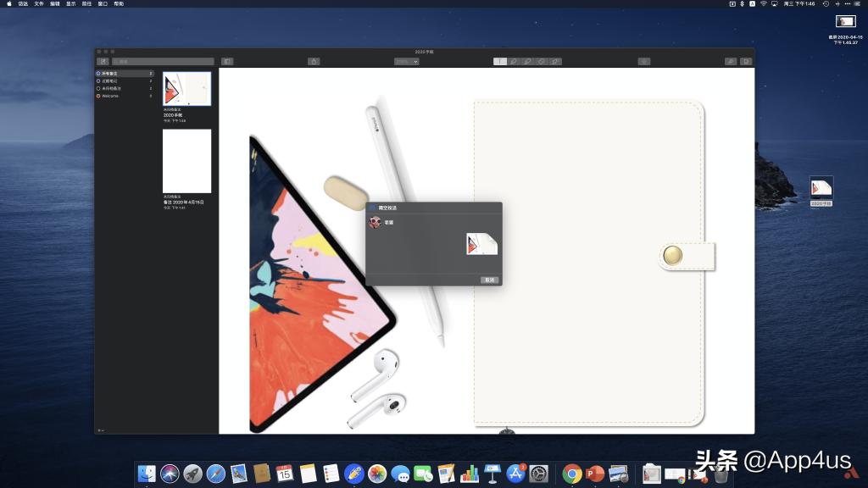Select the Welcome subject in sidebar

[124, 96]
